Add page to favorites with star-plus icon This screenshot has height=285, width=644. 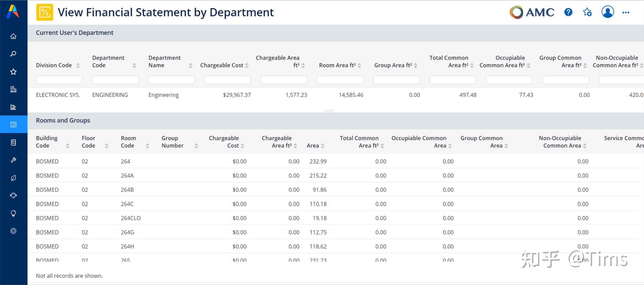[x=587, y=12]
